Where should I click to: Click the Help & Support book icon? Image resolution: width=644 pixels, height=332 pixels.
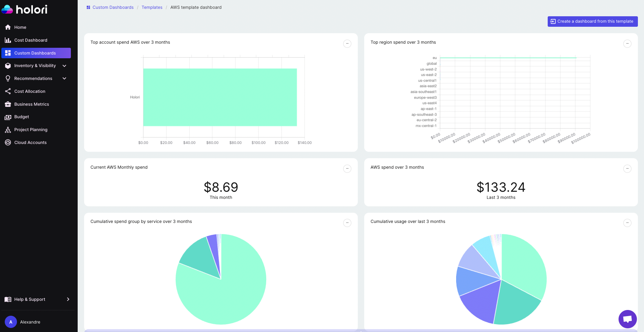coord(8,299)
